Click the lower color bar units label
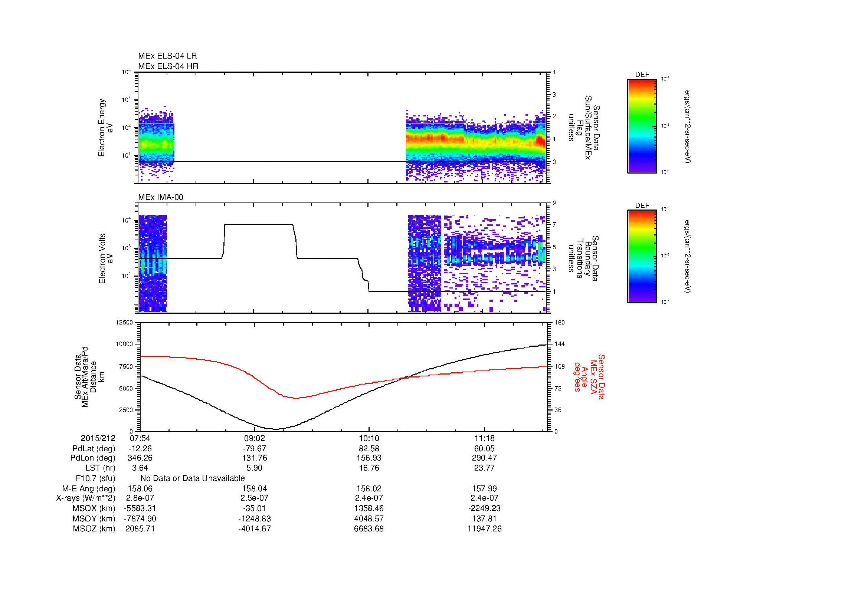The width and height of the screenshot is (868, 613). [x=687, y=257]
